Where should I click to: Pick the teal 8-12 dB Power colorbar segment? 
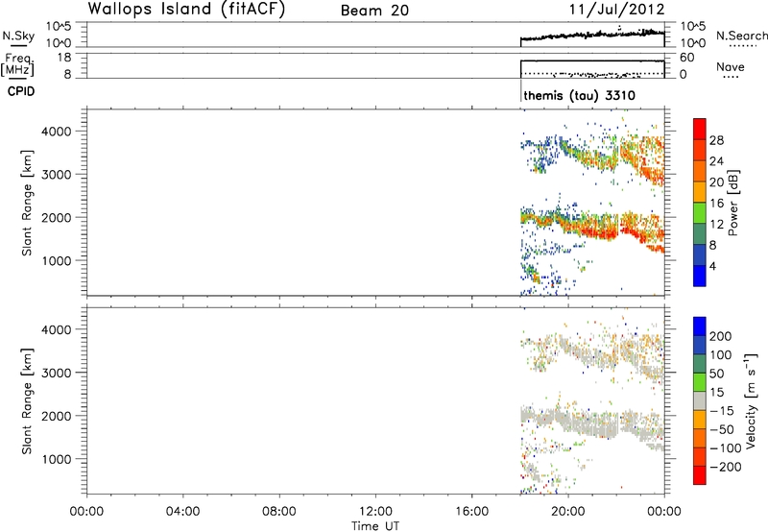[x=700, y=234]
